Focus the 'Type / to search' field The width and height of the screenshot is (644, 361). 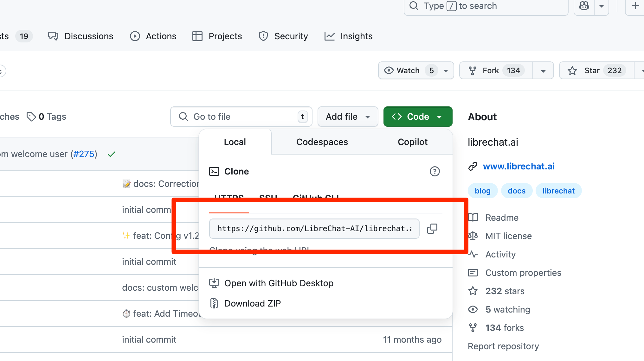[x=486, y=6]
